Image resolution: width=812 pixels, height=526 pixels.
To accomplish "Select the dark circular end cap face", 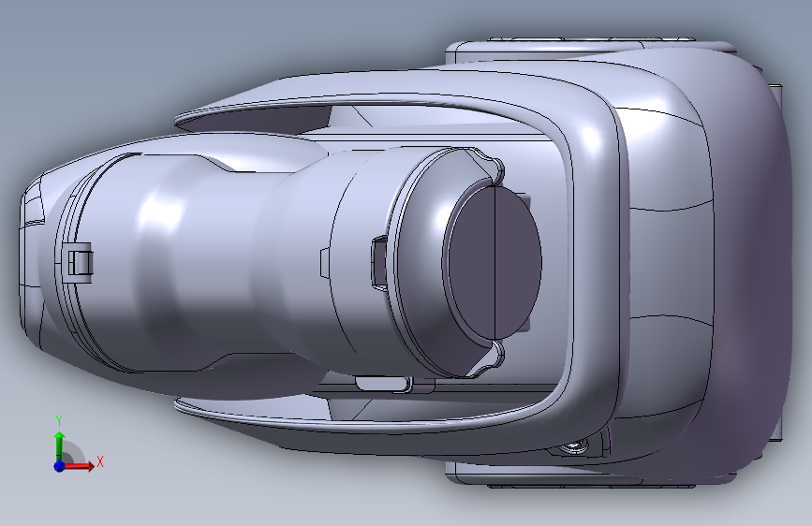I will pos(495,262).
